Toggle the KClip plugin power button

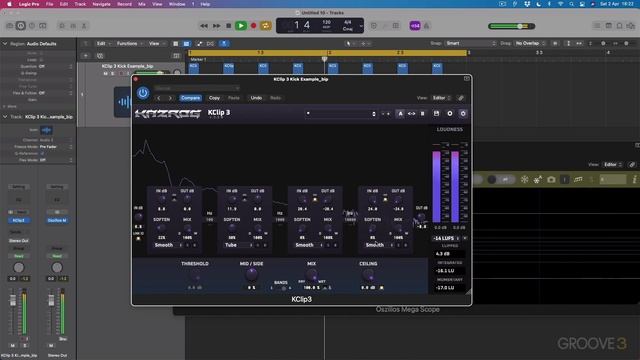(x=143, y=93)
